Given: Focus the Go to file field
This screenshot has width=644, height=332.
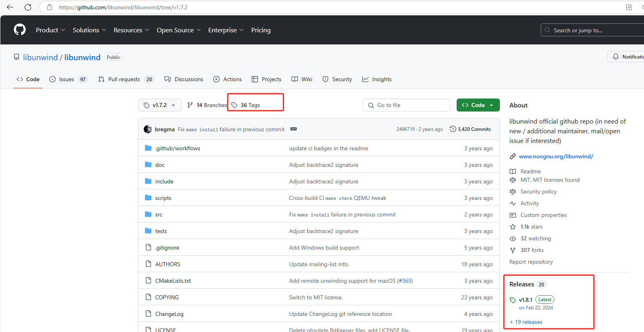Looking at the screenshot, I should pos(406,105).
